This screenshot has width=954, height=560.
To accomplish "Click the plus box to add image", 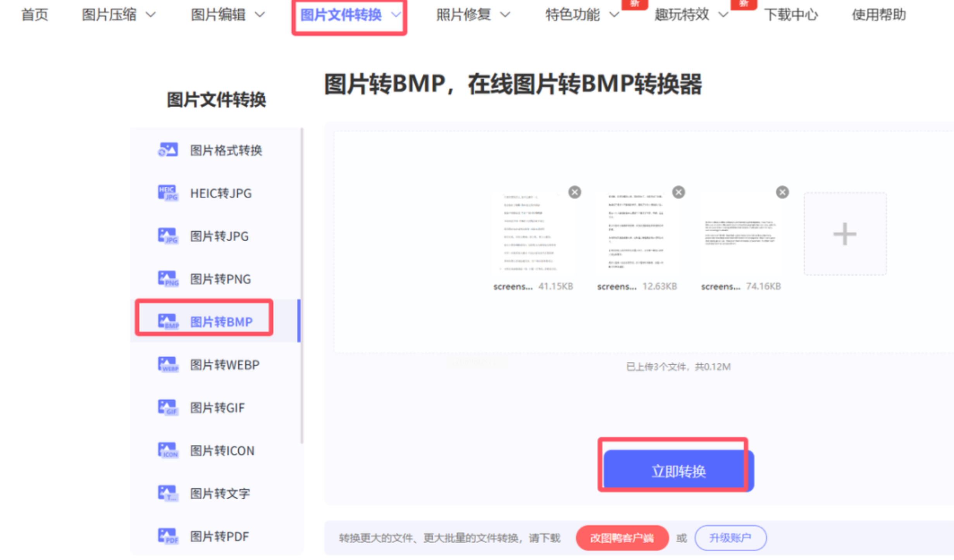I will [845, 234].
